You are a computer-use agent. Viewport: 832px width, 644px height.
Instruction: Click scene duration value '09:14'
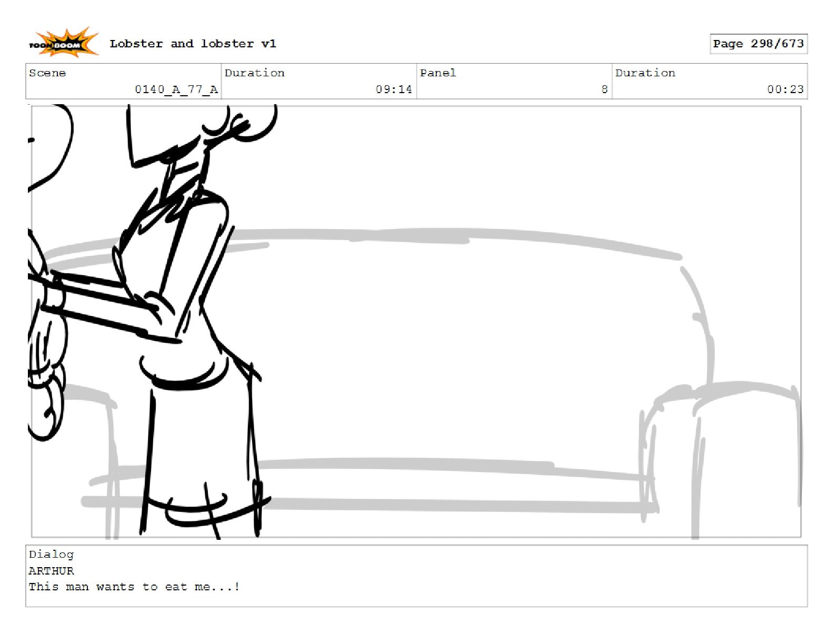coord(394,89)
